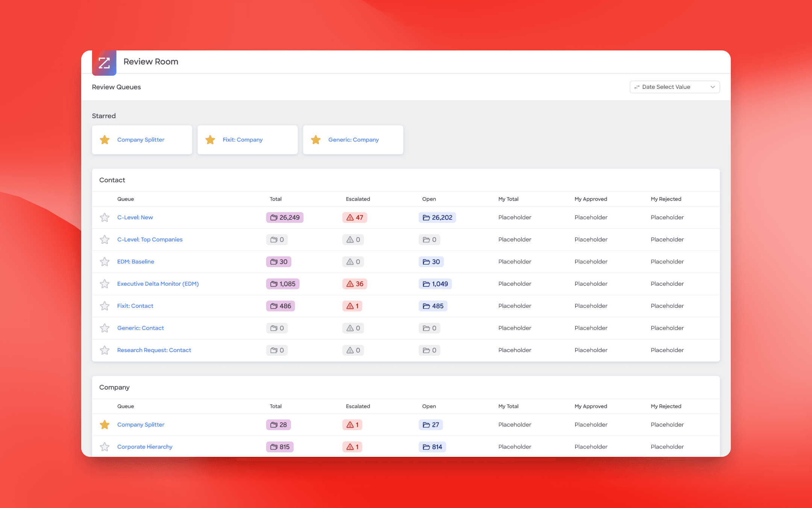812x508 pixels.
Task: Open the C-Level: New queue link
Action: point(135,217)
